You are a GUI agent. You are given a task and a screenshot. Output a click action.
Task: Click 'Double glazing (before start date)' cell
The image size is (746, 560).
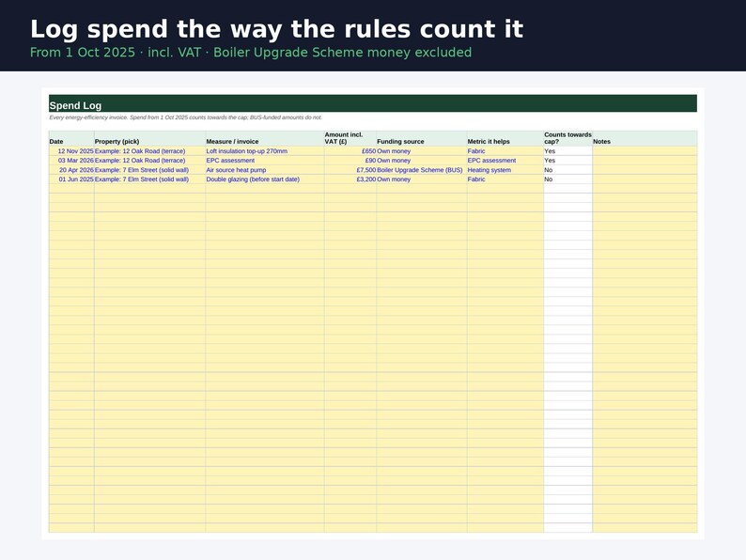pos(265,179)
